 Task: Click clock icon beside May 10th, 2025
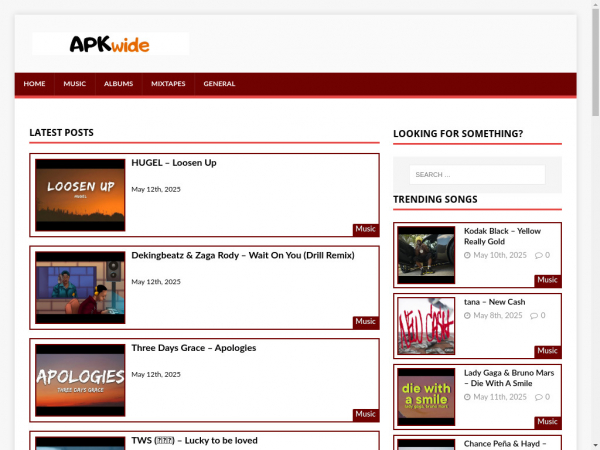click(467, 255)
